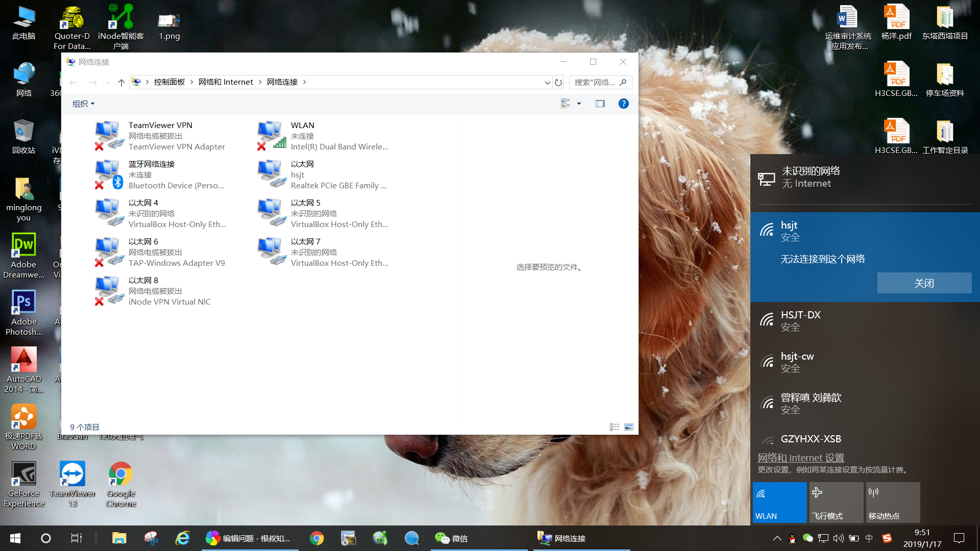
Task: Enable the mobile hotspot tile
Action: pyautogui.click(x=893, y=503)
